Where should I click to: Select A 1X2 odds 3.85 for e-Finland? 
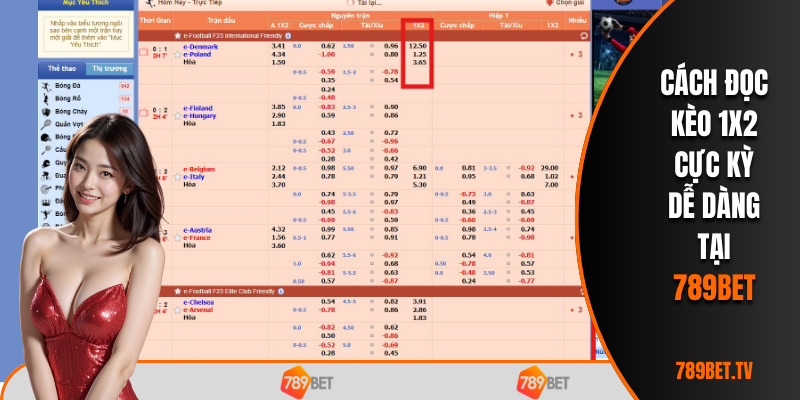(279, 108)
